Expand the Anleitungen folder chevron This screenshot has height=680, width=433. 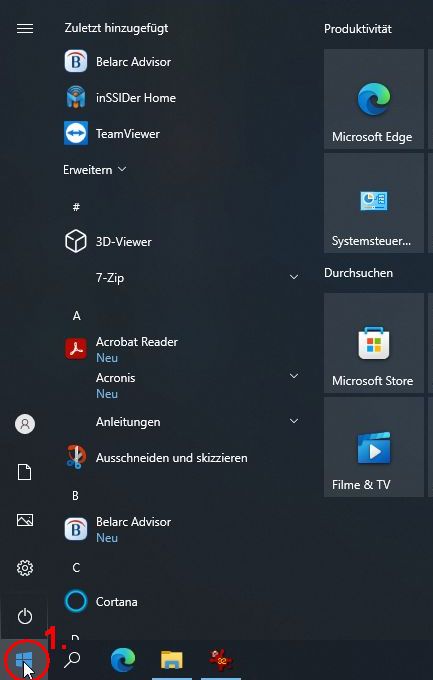coord(294,421)
